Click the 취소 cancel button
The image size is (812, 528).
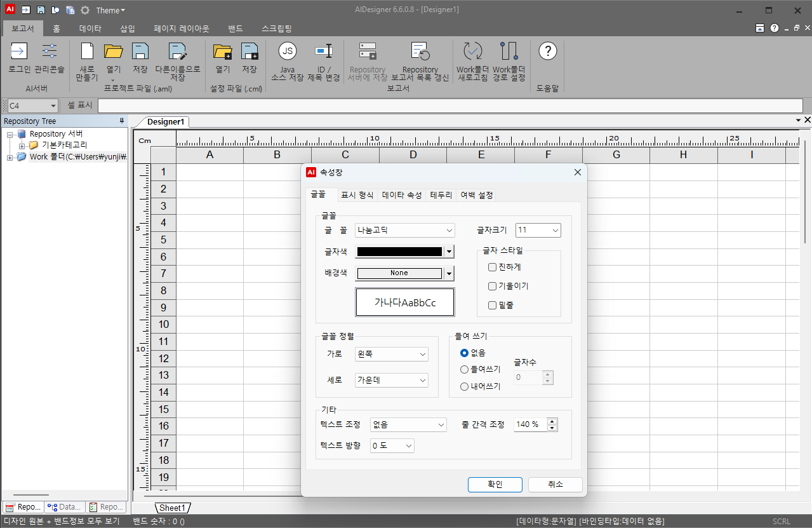555,484
